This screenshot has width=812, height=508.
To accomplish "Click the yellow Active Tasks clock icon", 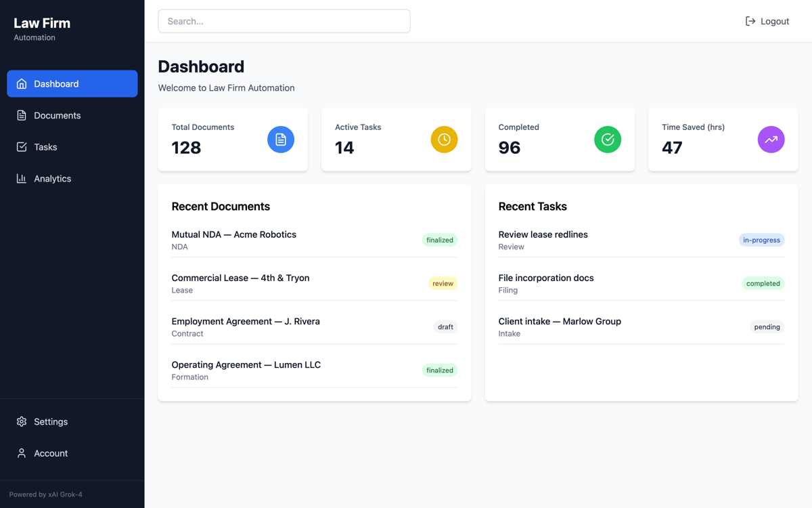I will (445, 140).
